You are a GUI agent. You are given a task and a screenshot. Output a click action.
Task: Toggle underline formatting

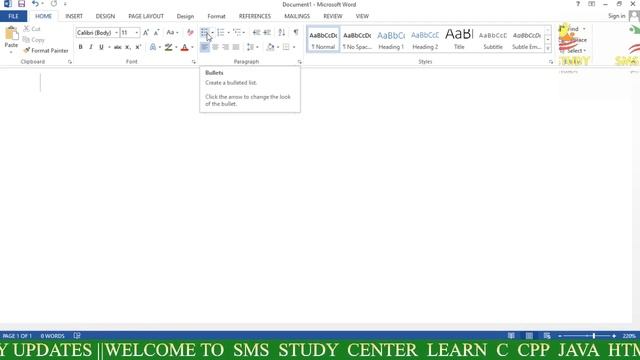101,47
